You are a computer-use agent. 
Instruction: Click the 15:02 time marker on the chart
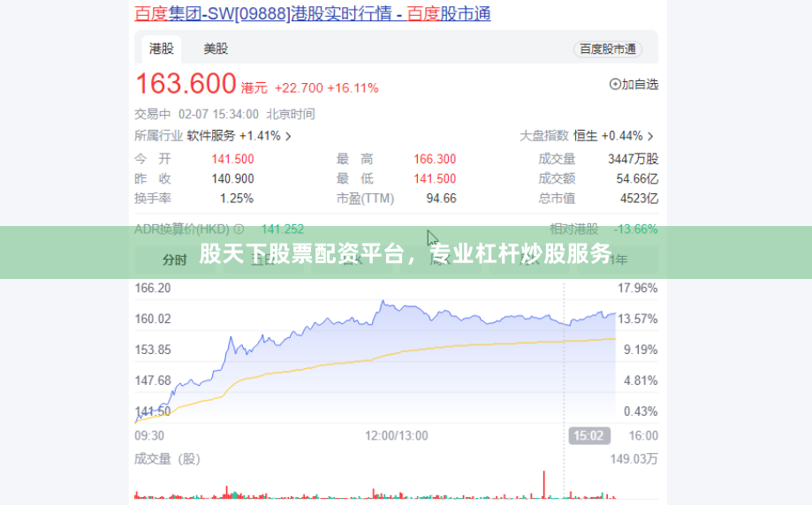[x=588, y=435]
